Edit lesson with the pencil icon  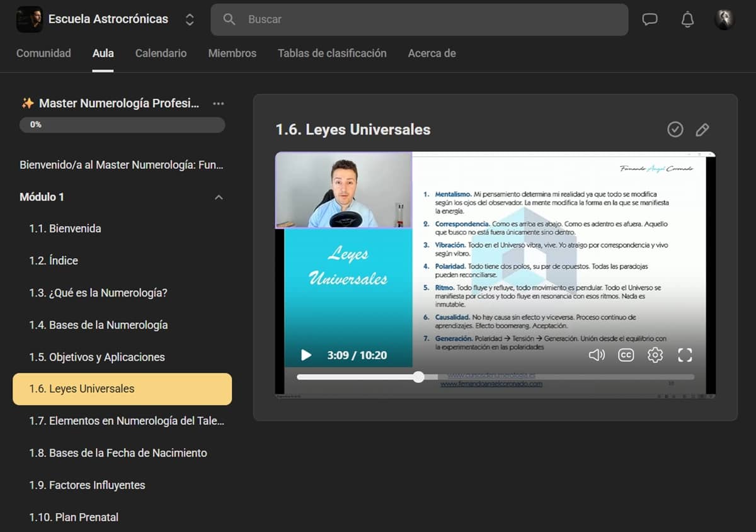click(x=702, y=130)
